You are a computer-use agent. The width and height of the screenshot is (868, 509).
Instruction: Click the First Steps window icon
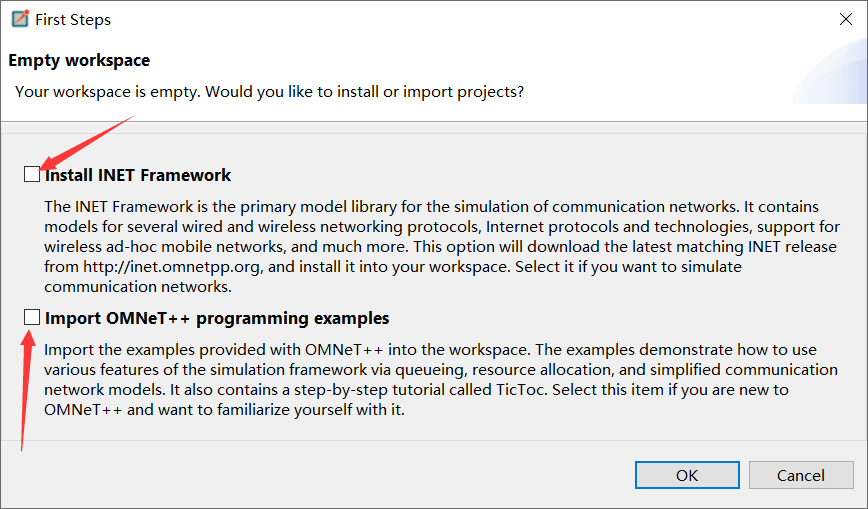[x=19, y=19]
